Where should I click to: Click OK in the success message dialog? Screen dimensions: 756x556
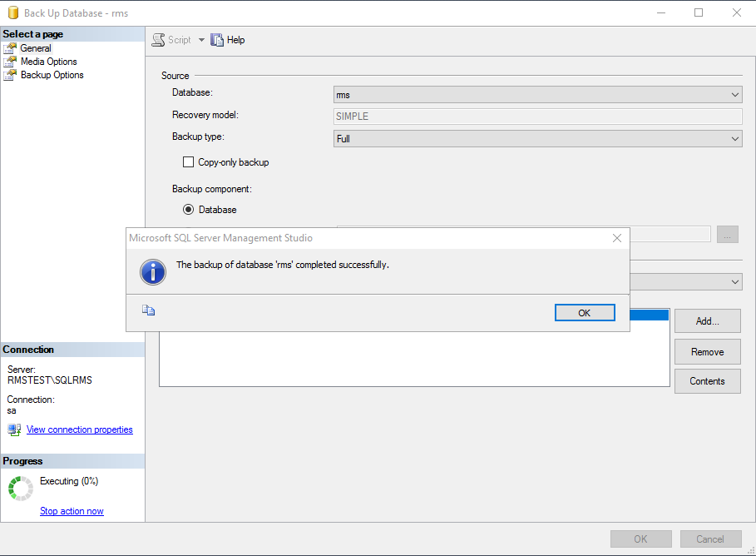point(585,313)
